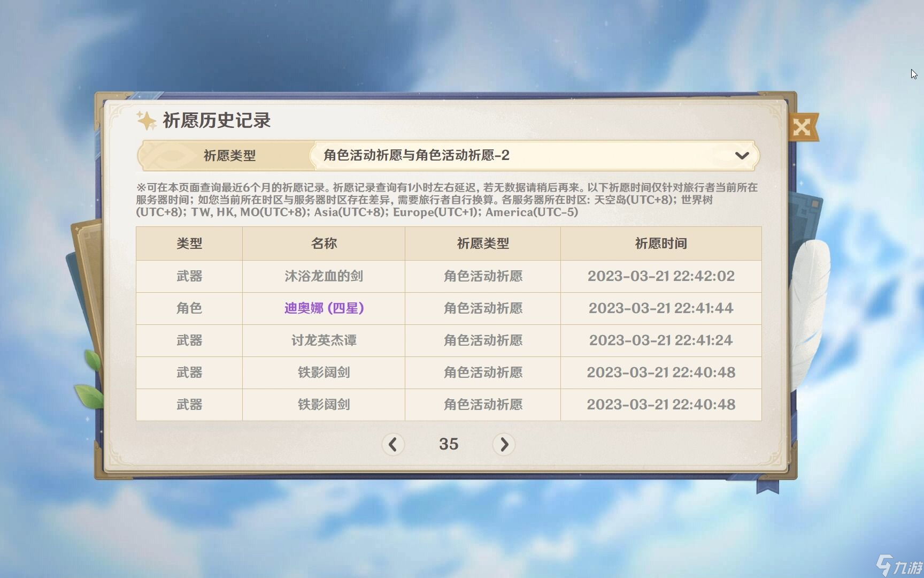Click the notice paragraph about 6个月的祈愿记录

coord(447,200)
